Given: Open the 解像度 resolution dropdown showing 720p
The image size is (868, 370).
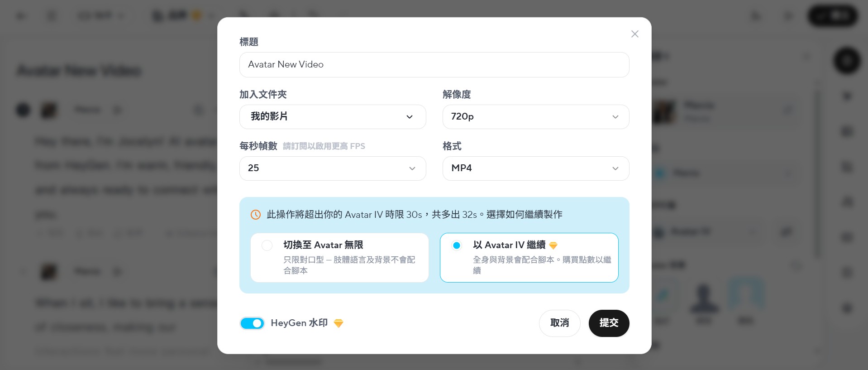Looking at the screenshot, I should 536,117.
